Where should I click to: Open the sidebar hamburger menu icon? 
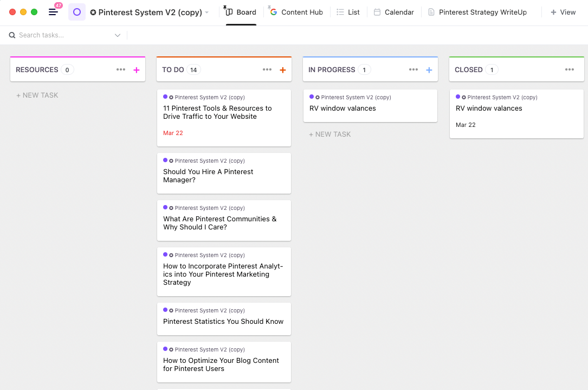[53, 12]
